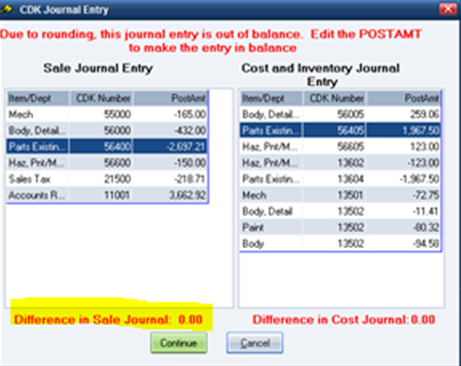The image size is (461, 366).
Task: Select the Mech 55000 sale row
Action: (x=107, y=114)
